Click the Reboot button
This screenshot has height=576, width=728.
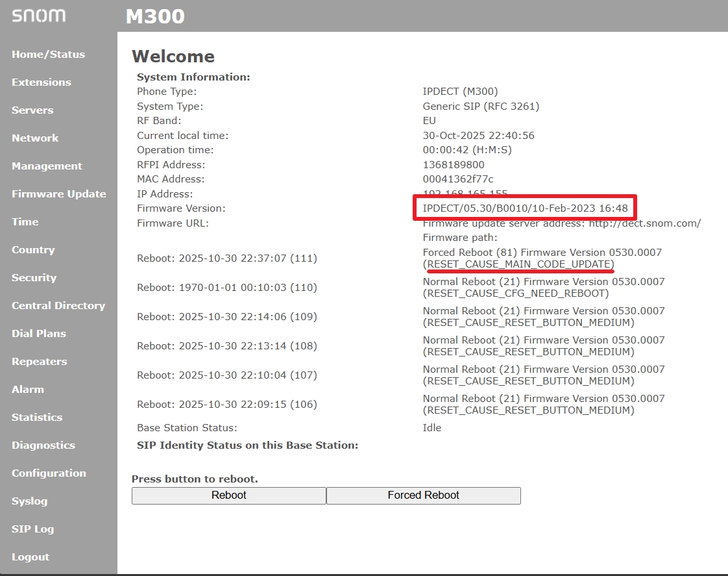[229, 495]
